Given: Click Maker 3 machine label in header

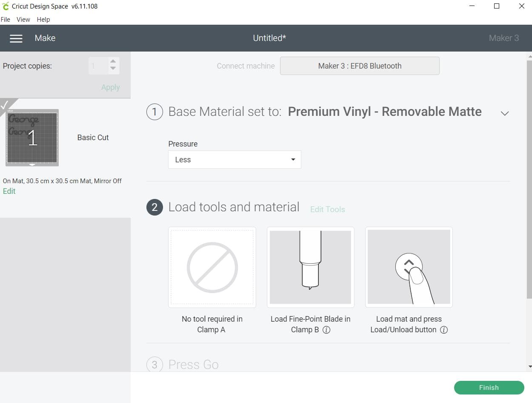Looking at the screenshot, I should tap(504, 38).
